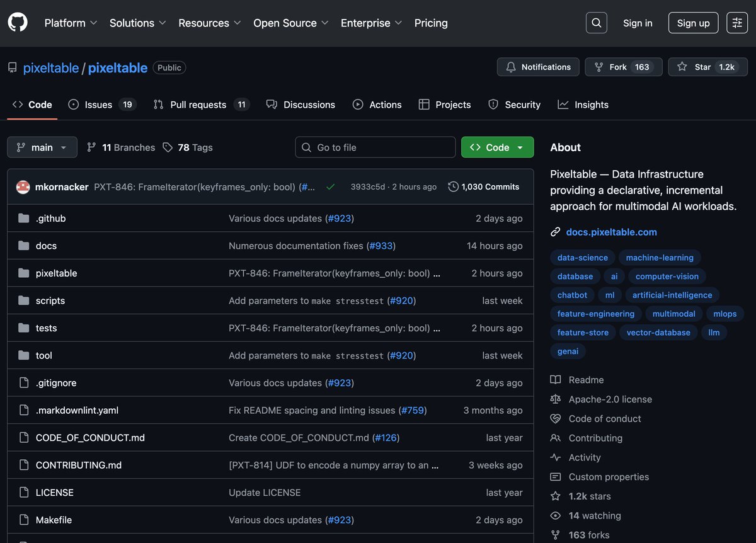Open the Projects tab
Image resolution: width=756 pixels, height=543 pixels.
[445, 105]
